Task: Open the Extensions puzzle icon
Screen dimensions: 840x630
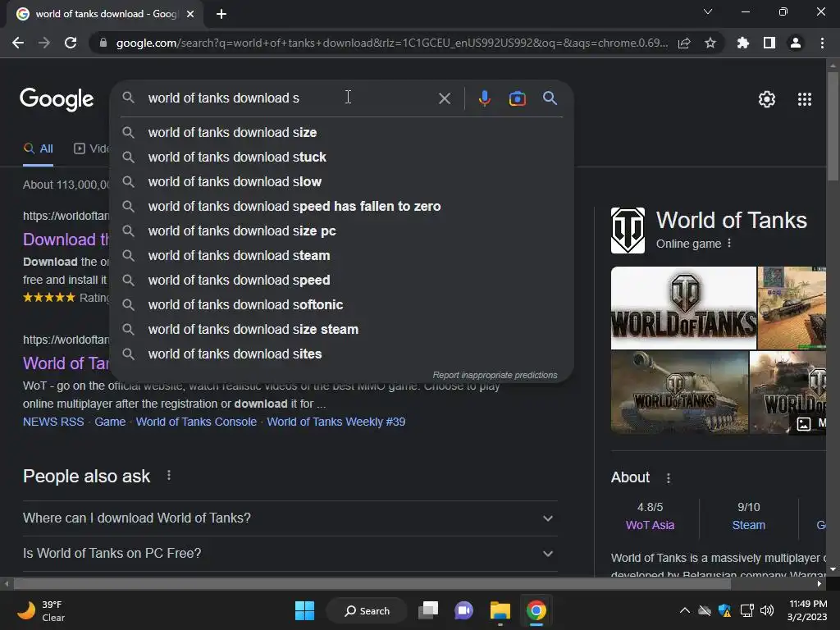Action: coord(743,43)
